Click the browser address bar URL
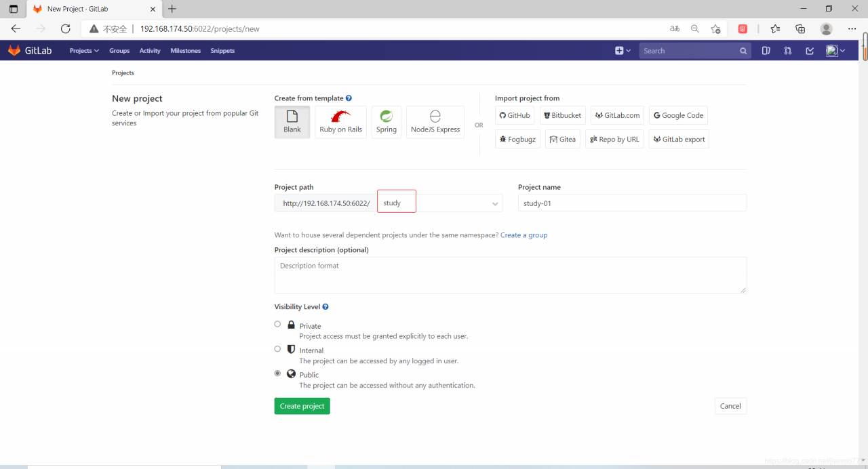868x469 pixels. click(199, 29)
